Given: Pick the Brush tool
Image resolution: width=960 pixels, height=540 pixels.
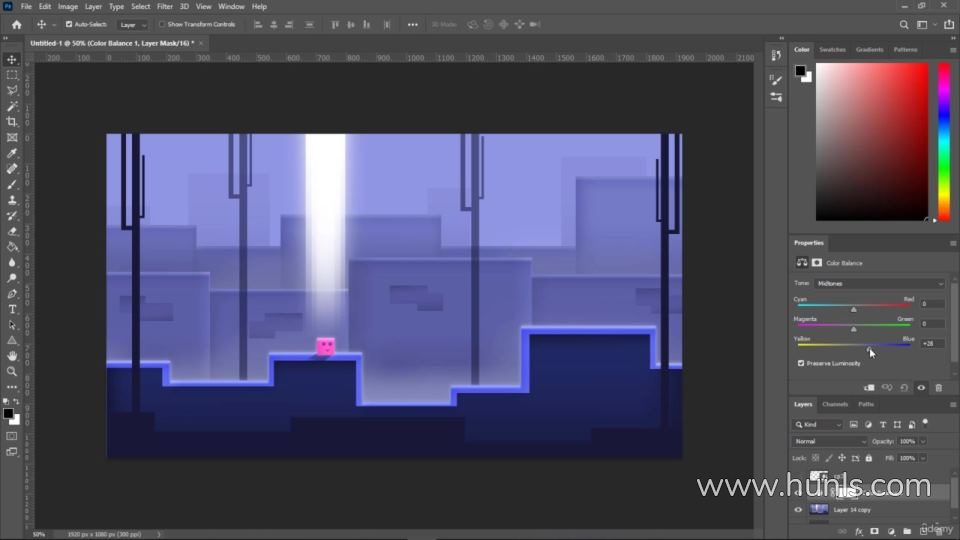Looking at the screenshot, I should (12, 184).
